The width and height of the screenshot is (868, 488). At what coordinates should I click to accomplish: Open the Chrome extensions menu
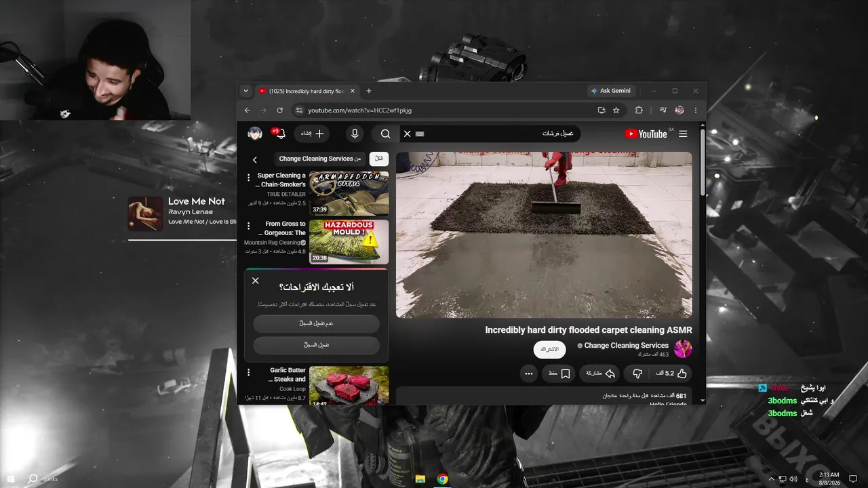pos(639,110)
